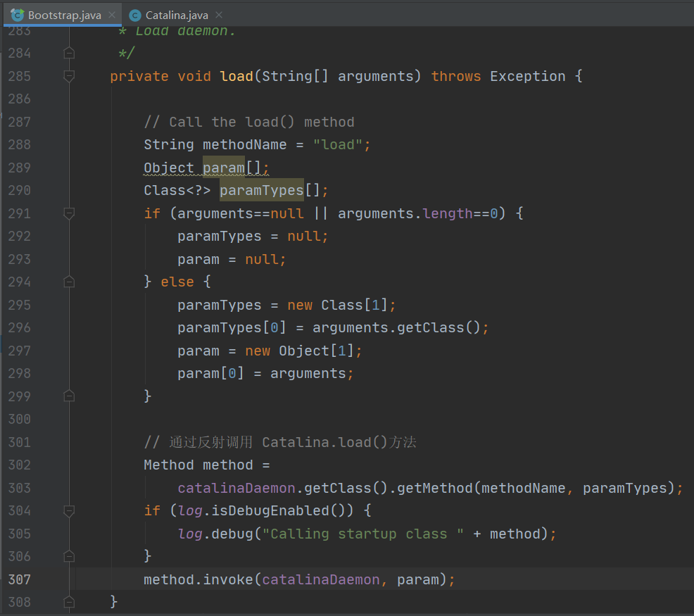Click line number 285 in the gutter

coord(20,76)
